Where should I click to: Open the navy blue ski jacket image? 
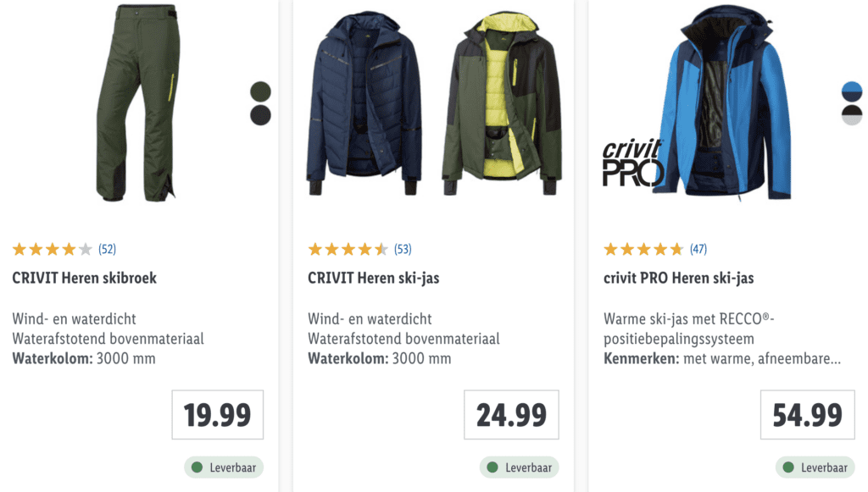363,102
